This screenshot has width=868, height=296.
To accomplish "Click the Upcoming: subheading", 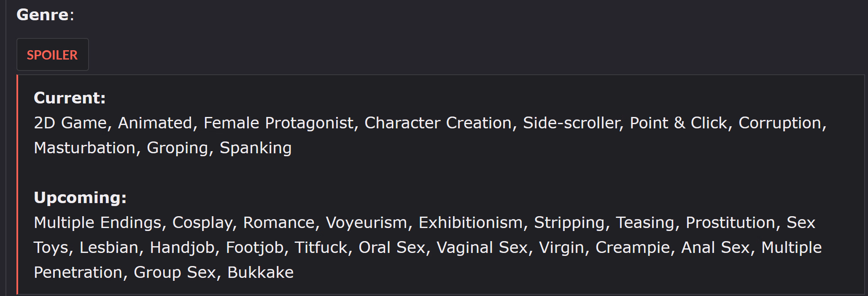I will (x=80, y=198).
